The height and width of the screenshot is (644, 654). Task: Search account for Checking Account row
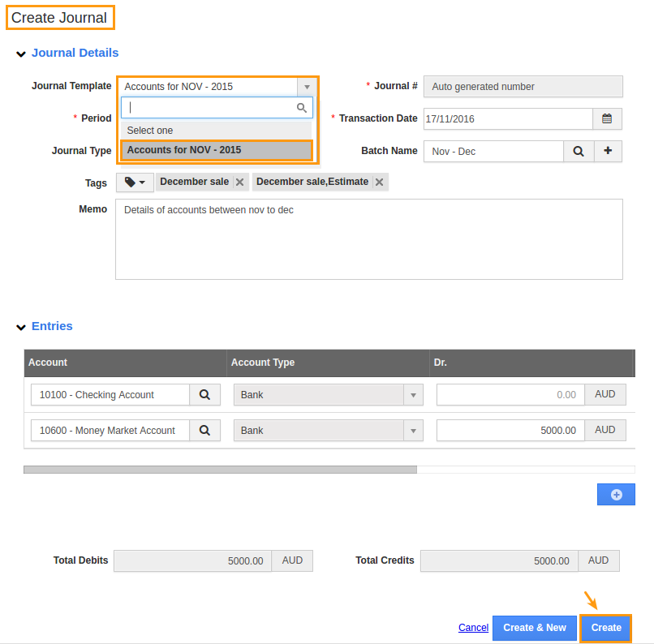(x=204, y=395)
